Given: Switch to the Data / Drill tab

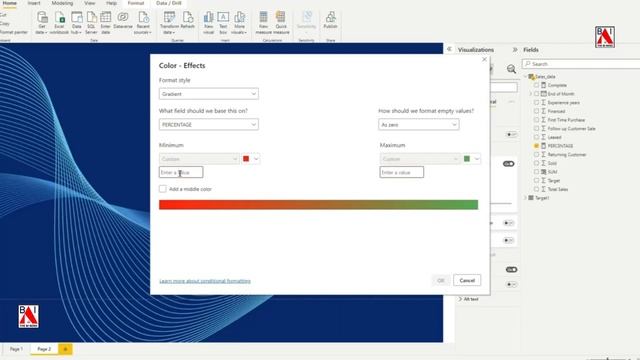Looking at the screenshot, I should point(169,3).
